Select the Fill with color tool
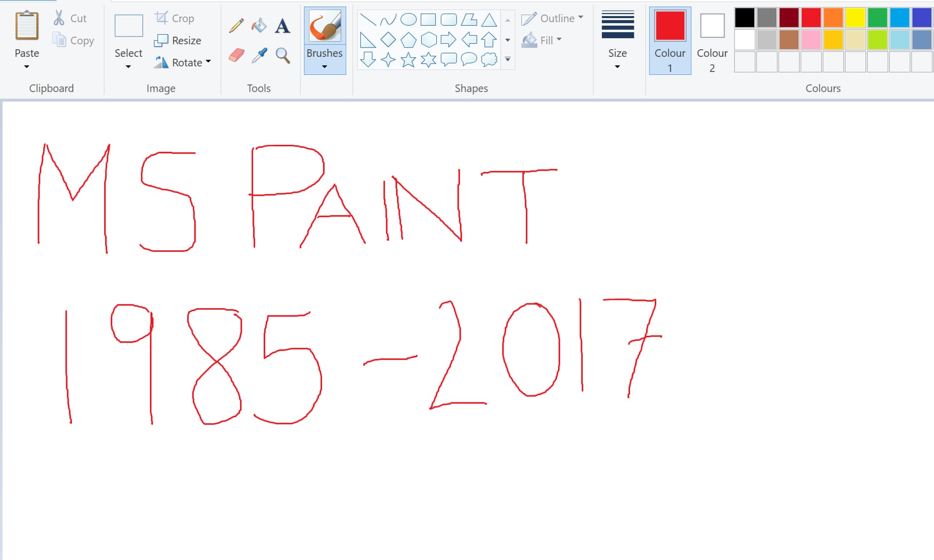 [259, 26]
